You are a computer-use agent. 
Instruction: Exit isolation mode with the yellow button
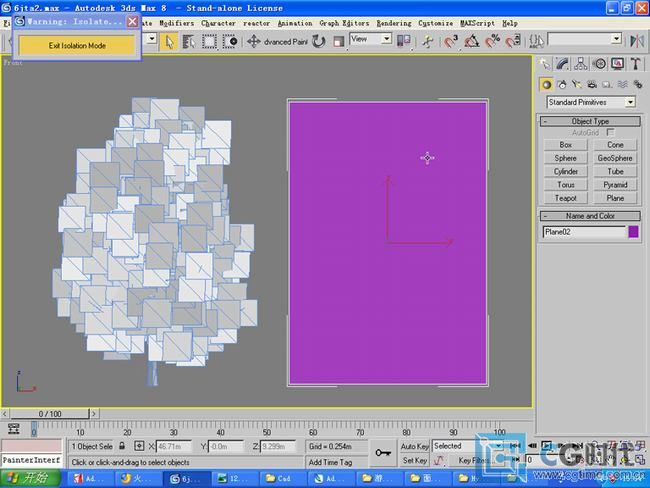click(77, 46)
